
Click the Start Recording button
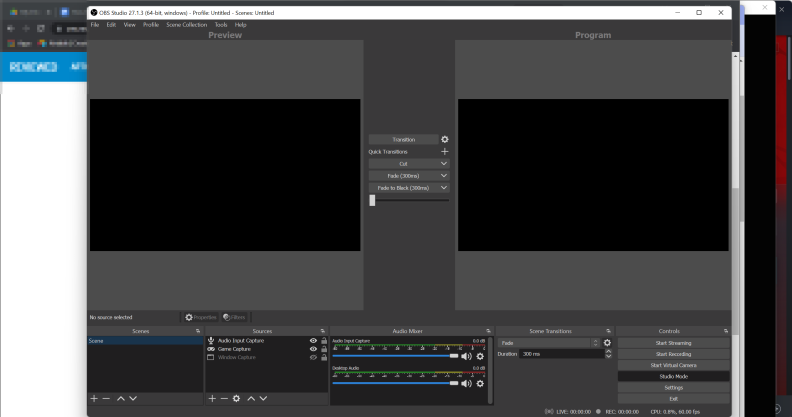point(673,354)
